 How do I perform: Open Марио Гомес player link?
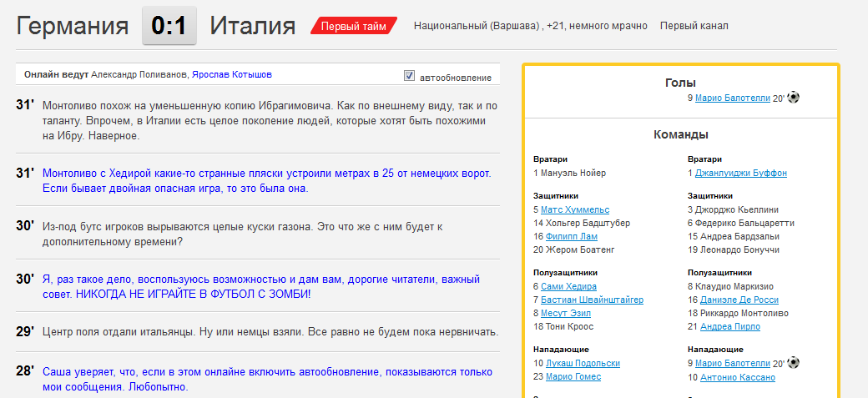573,376
